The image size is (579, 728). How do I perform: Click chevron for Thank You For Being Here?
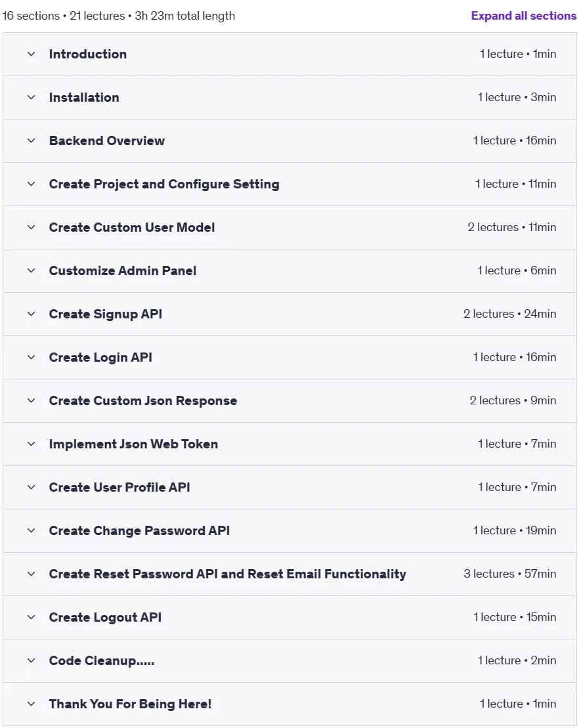31,704
